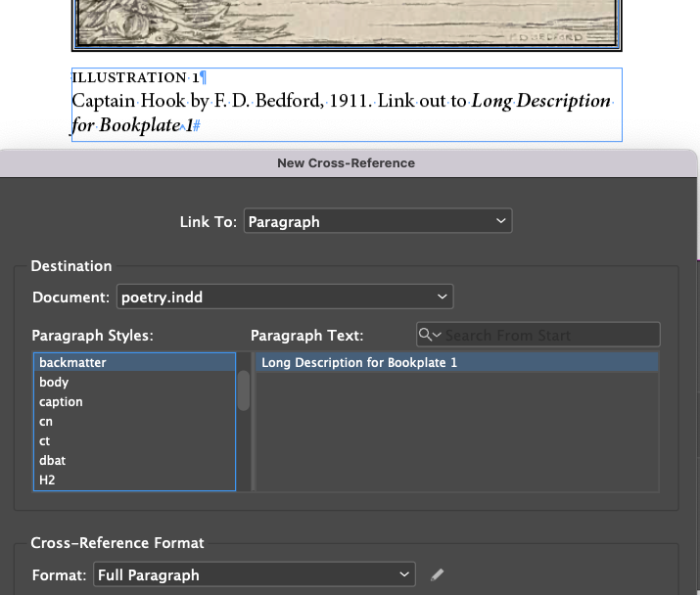Open the Format dropdown showing Full Paragraph
This screenshot has height=595, width=700.
[254, 574]
